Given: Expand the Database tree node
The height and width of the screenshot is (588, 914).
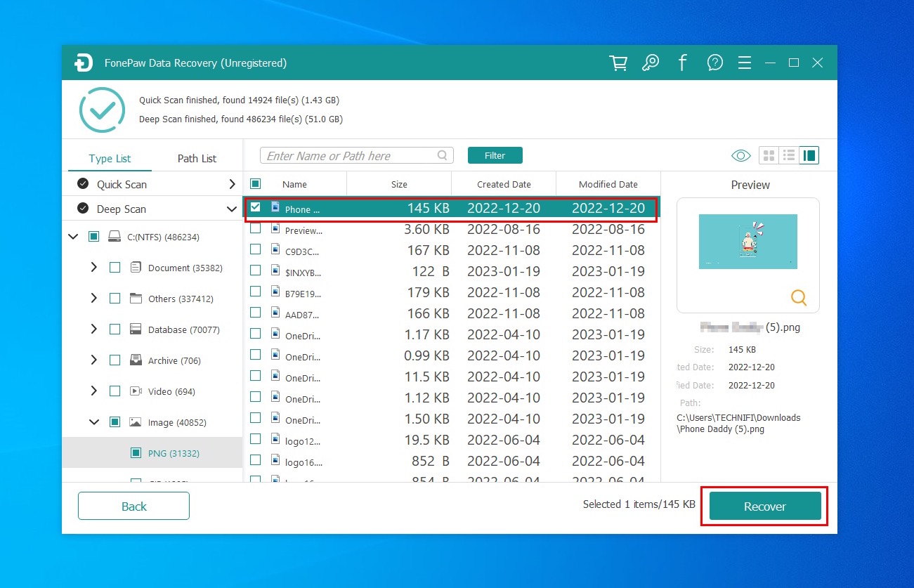Looking at the screenshot, I should (x=94, y=329).
